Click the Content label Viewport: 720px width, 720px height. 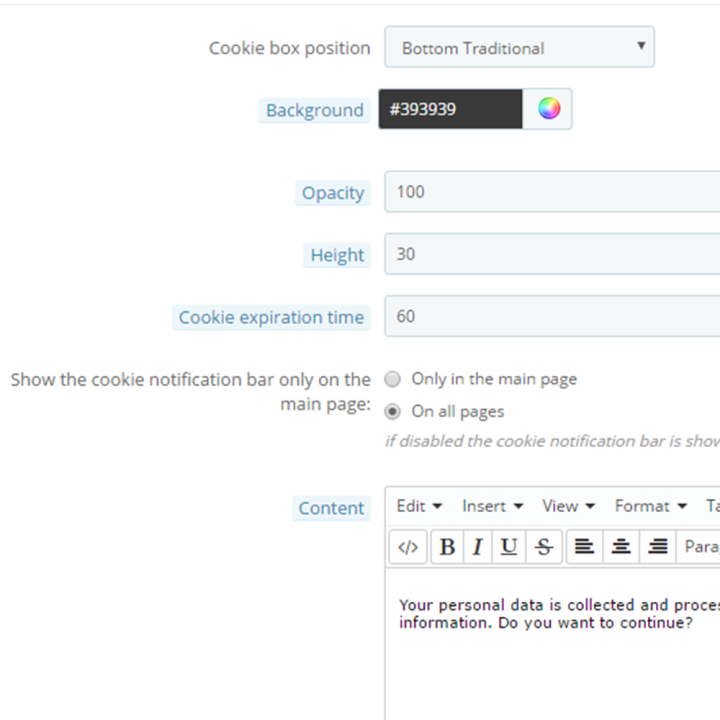[x=331, y=508]
